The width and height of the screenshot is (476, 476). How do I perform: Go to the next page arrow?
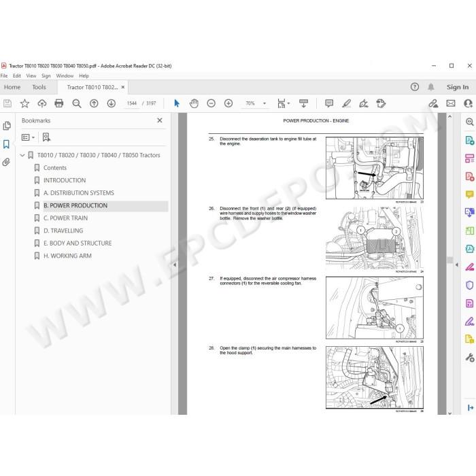pyautogui.click(x=112, y=103)
